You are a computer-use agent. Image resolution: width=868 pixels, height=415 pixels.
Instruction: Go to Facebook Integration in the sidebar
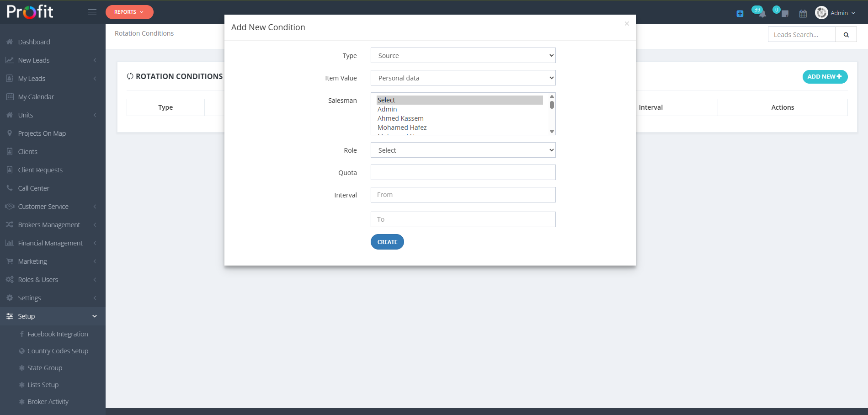[x=58, y=334]
